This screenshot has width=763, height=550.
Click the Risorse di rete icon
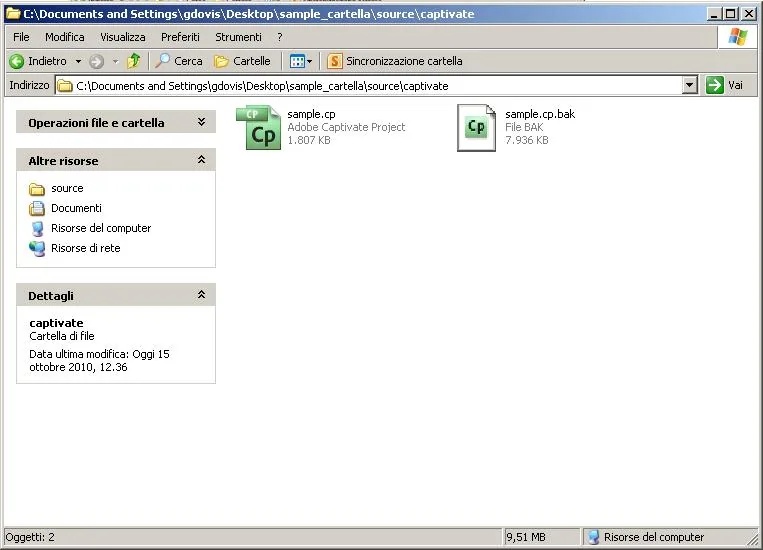(x=36, y=249)
